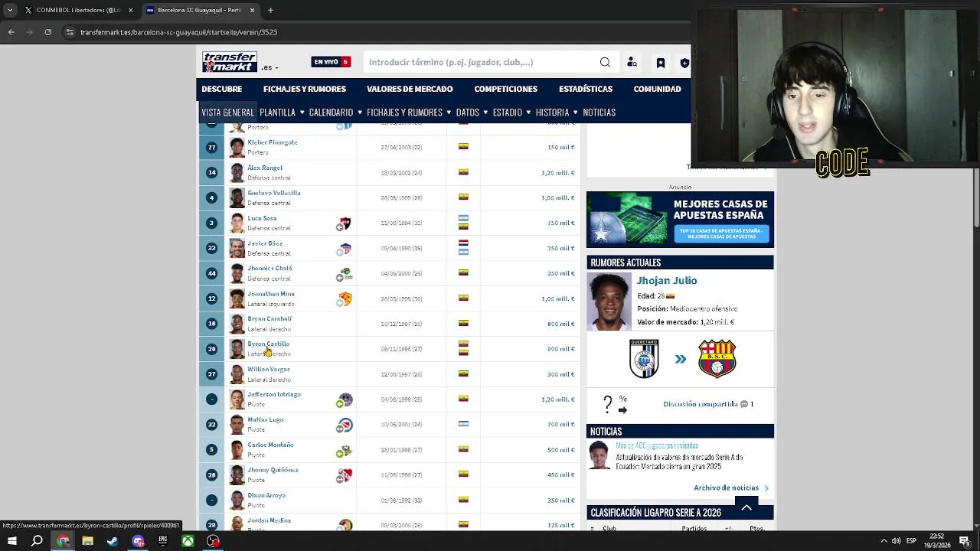The width and height of the screenshot is (980, 551).
Task: Open OBS Studio from the taskbar
Action: 213,541
